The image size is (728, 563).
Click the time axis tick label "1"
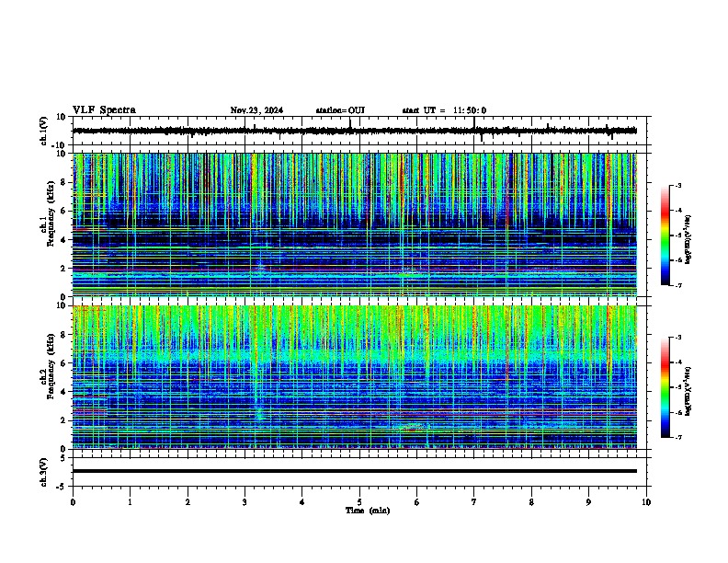(x=130, y=502)
